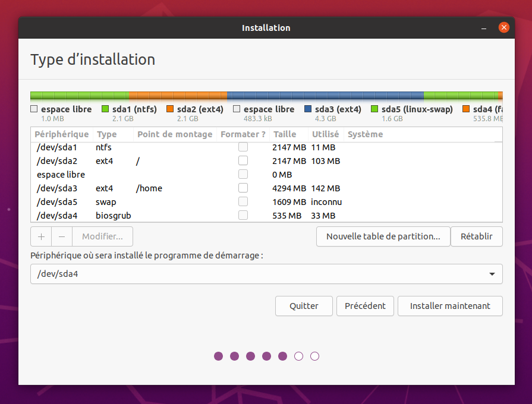Click the Quitter button

[304, 306]
